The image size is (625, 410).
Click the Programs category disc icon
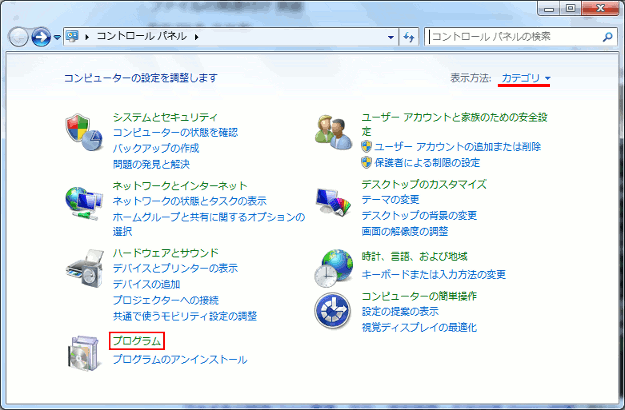tap(83, 348)
